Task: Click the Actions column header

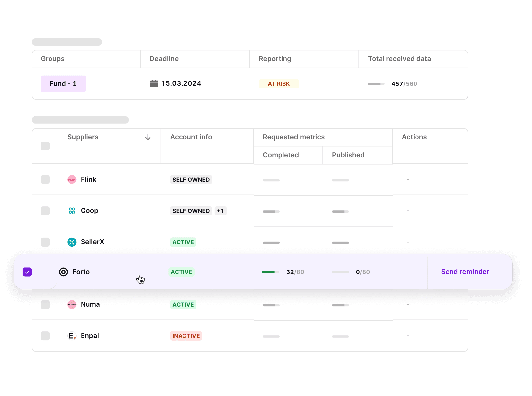Action: click(414, 137)
